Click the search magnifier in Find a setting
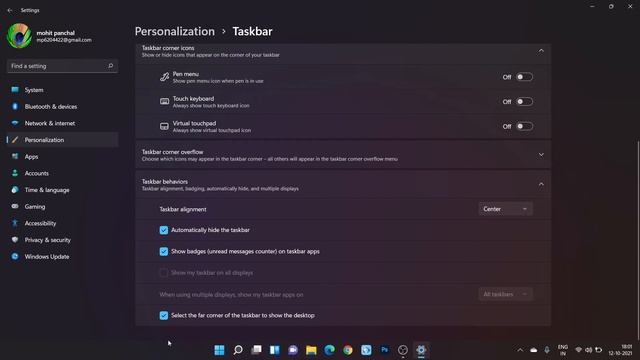This screenshot has width=640, height=360. coord(110,66)
